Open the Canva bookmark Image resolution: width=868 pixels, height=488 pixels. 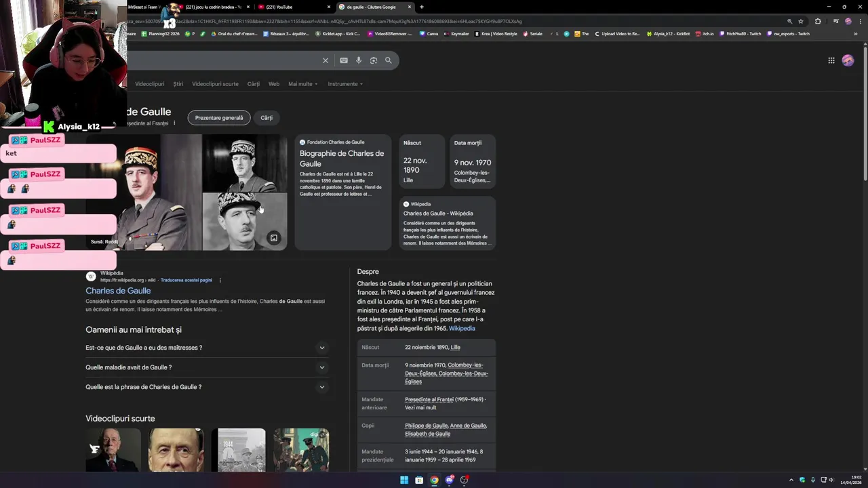(429, 34)
